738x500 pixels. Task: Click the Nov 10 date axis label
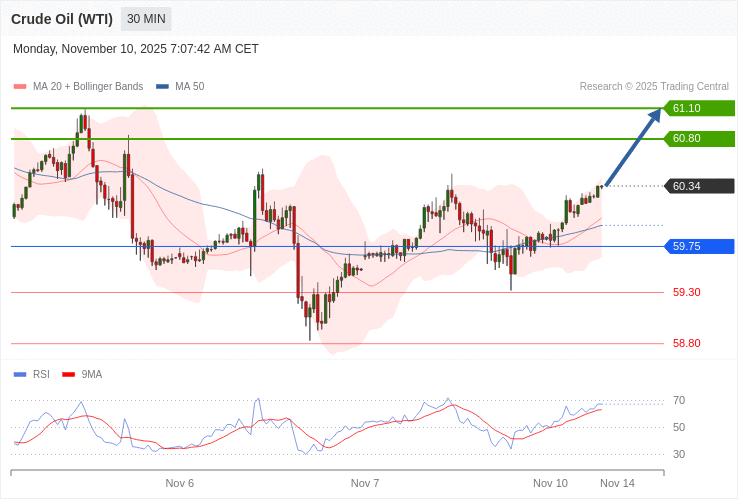pyautogui.click(x=550, y=484)
